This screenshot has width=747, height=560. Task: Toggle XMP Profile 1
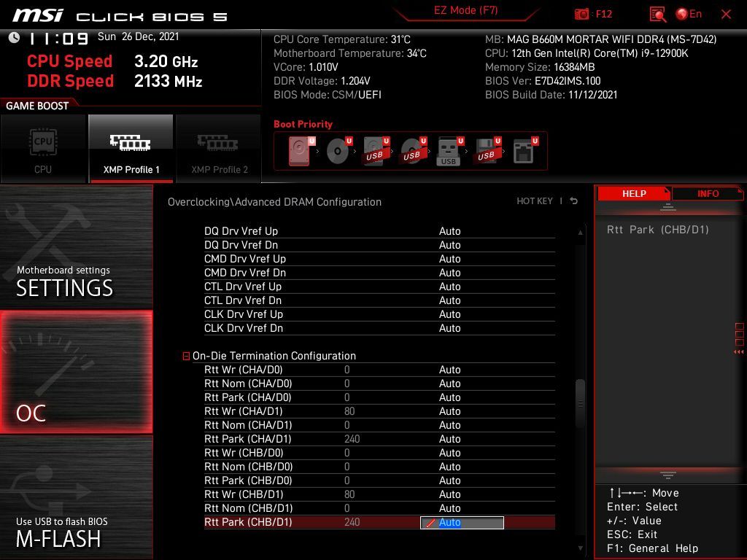pos(131,149)
